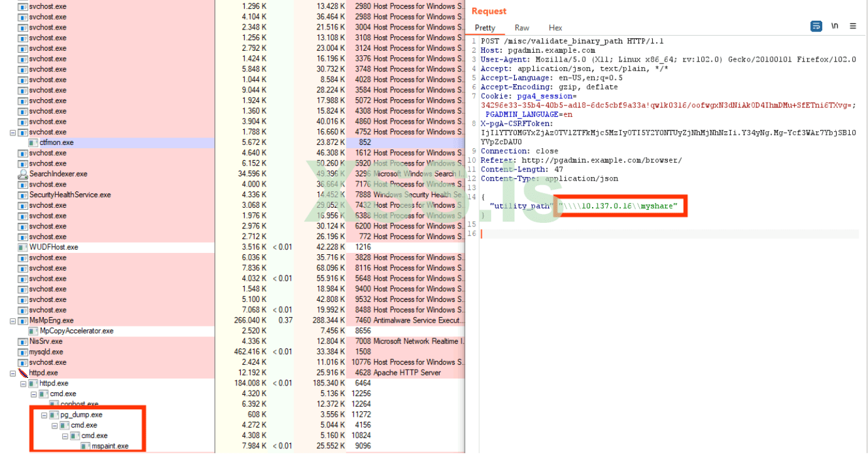Click the 'Host: pgadmin.example.com' header line
Screen dimensions: 868x462
click(538, 50)
